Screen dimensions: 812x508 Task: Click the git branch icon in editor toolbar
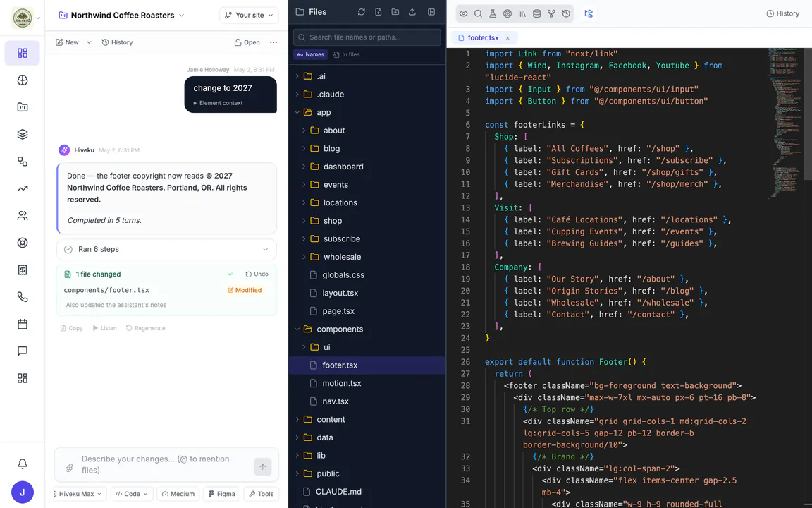click(551, 13)
